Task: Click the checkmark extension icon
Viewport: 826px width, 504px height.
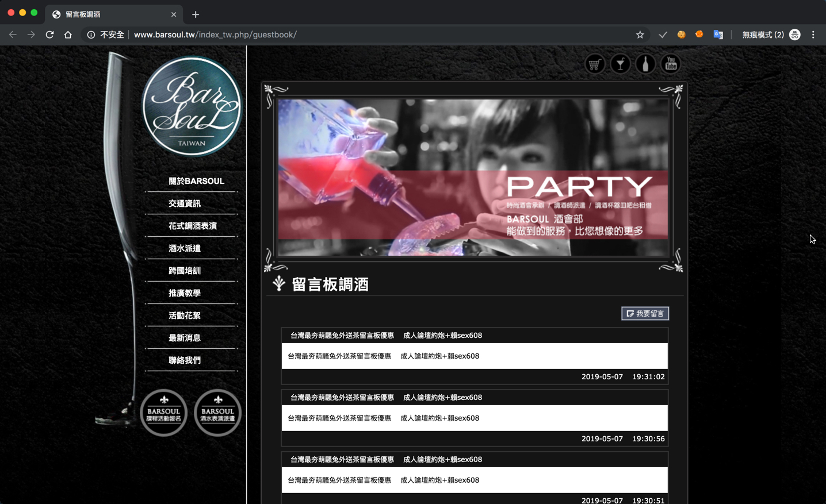Action: [663, 34]
